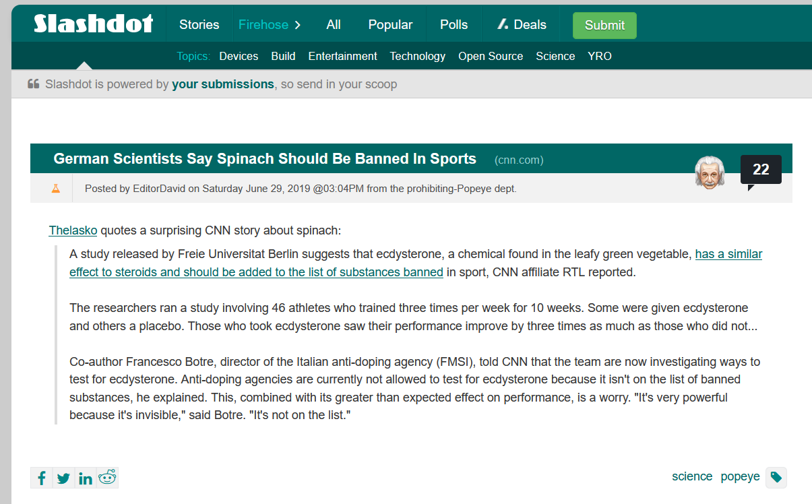Share the story on Facebook
This screenshot has width=812, height=504.
point(41,478)
